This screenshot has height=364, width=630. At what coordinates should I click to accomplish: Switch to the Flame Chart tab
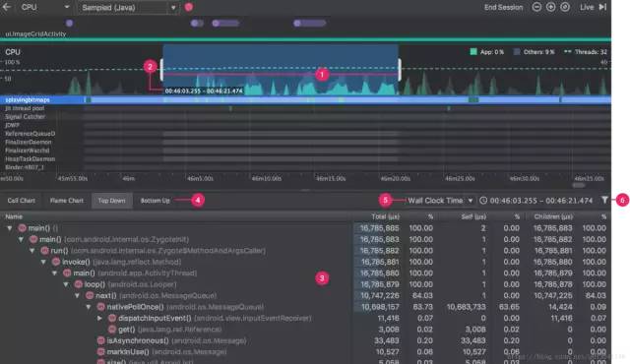(66, 201)
